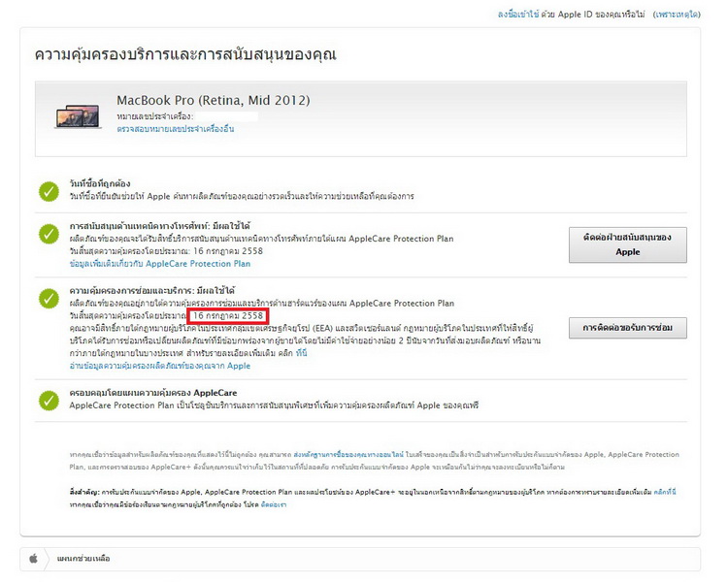This screenshot has height=582, width=728.
Task: Click the หมายเลขประจำเครื่อง serial number label
Action: [x=154, y=116]
